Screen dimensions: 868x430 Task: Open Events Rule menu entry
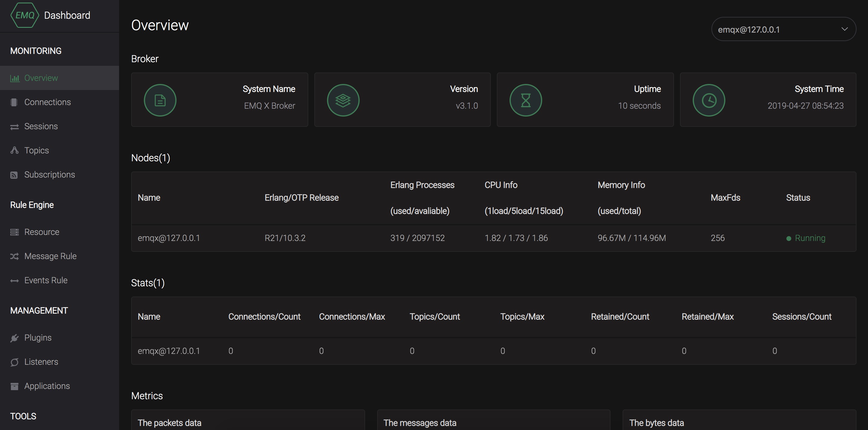pyautogui.click(x=46, y=281)
